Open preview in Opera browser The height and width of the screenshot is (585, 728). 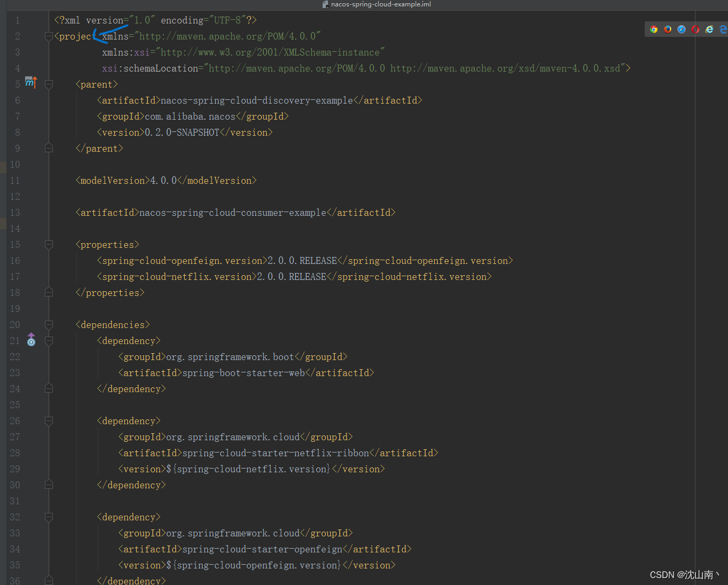click(695, 29)
